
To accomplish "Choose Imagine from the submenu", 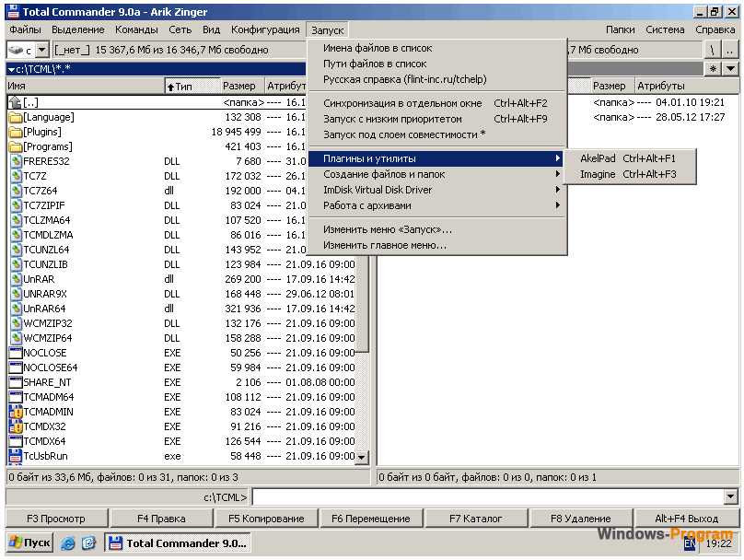I will coord(630,174).
